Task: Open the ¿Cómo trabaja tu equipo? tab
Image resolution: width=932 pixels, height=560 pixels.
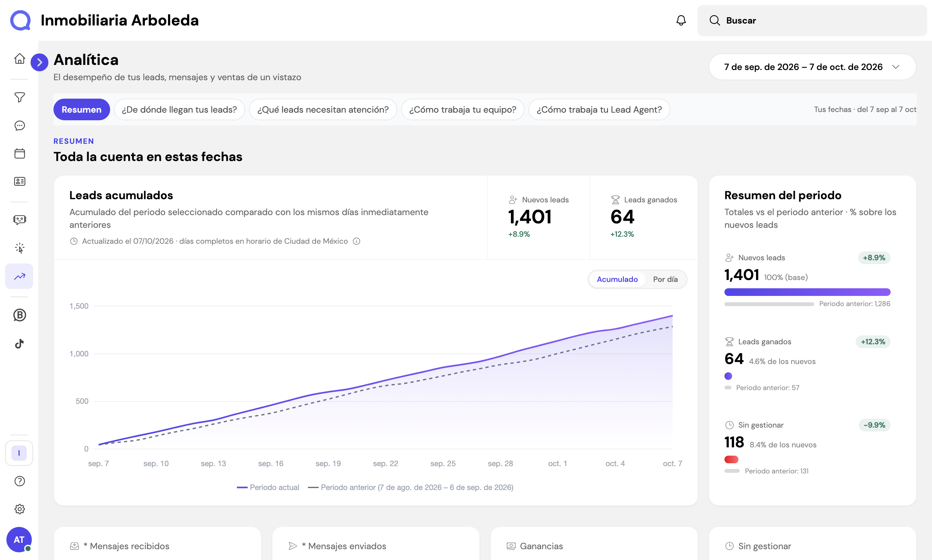Action: (x=462, y=109)
